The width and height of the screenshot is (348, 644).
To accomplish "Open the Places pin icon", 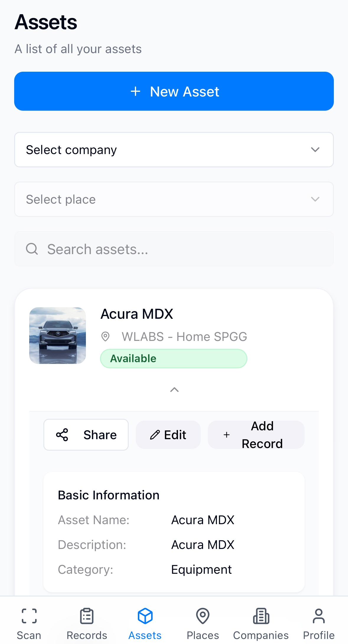I will (x=203, y=616).
